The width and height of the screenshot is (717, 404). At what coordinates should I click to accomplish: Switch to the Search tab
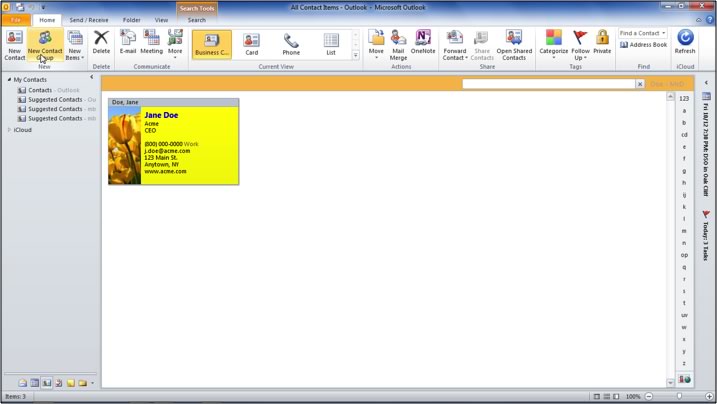coord(196,20)
